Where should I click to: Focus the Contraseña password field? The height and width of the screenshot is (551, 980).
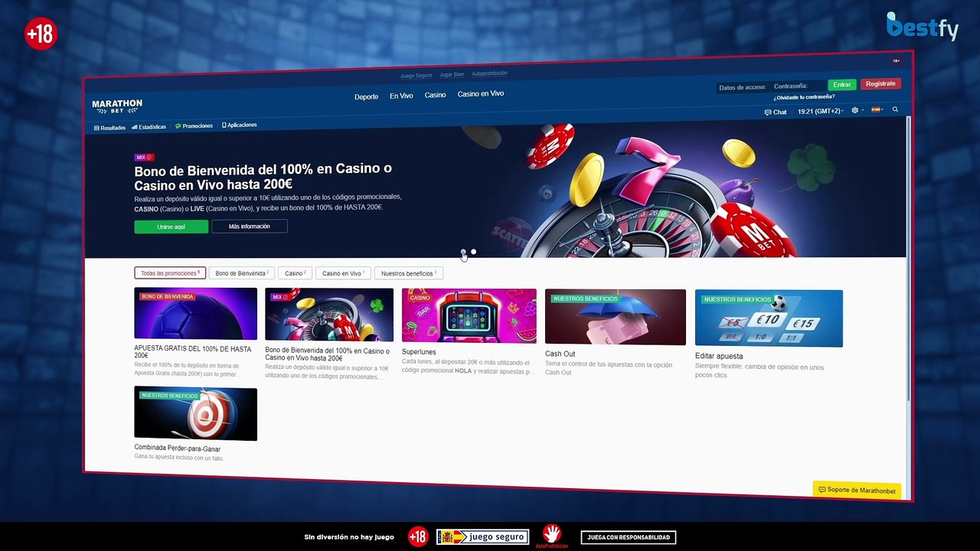coord(798,86)
